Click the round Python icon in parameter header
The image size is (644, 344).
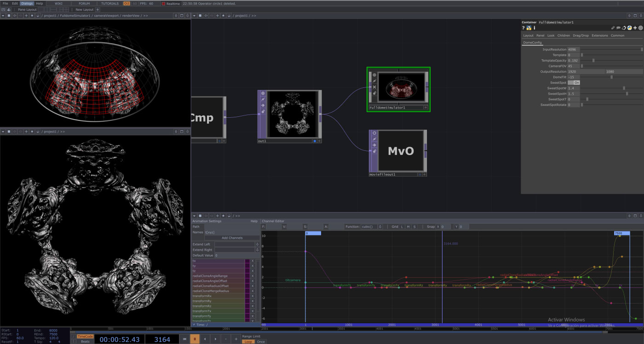629,28
